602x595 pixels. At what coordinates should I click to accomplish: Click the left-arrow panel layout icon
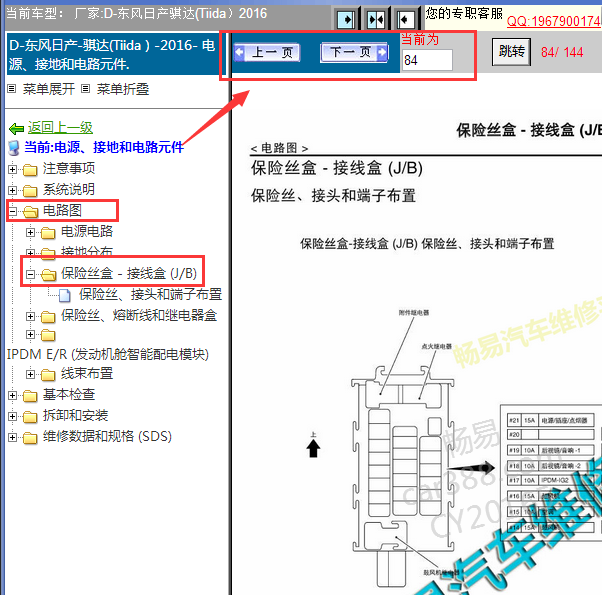pos(405,19)
